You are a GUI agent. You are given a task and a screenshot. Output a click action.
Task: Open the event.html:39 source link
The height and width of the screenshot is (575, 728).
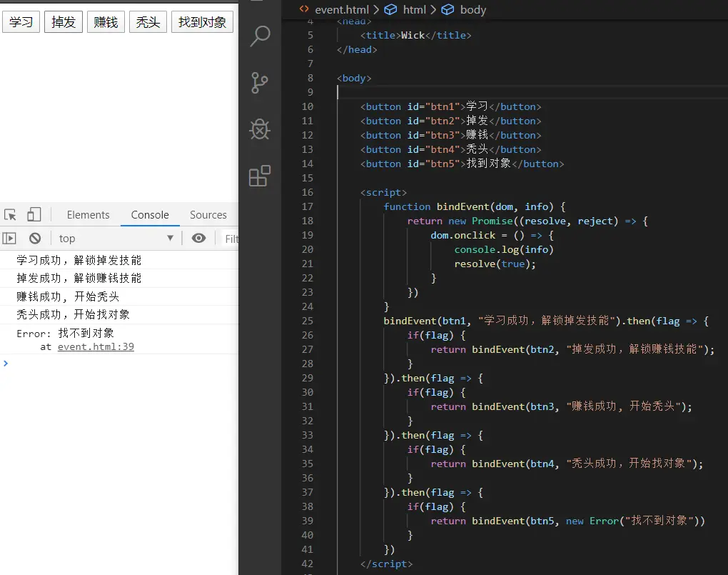[x=96, y=346]
